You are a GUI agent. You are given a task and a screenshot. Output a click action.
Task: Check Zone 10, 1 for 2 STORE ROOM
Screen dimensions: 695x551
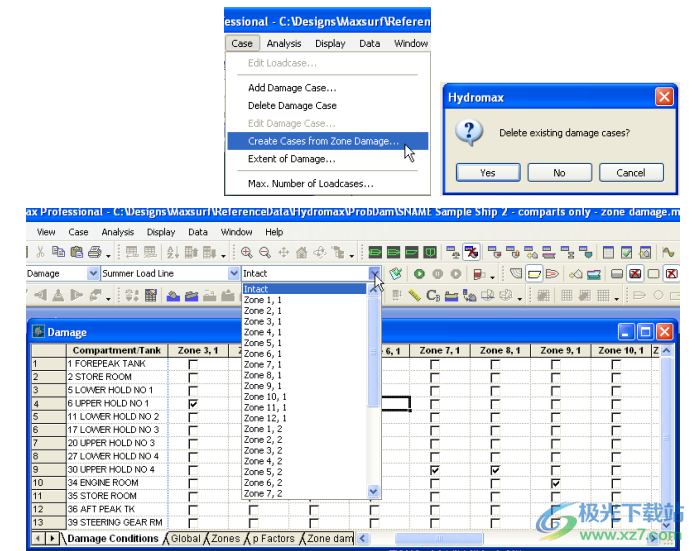[616, 378]
